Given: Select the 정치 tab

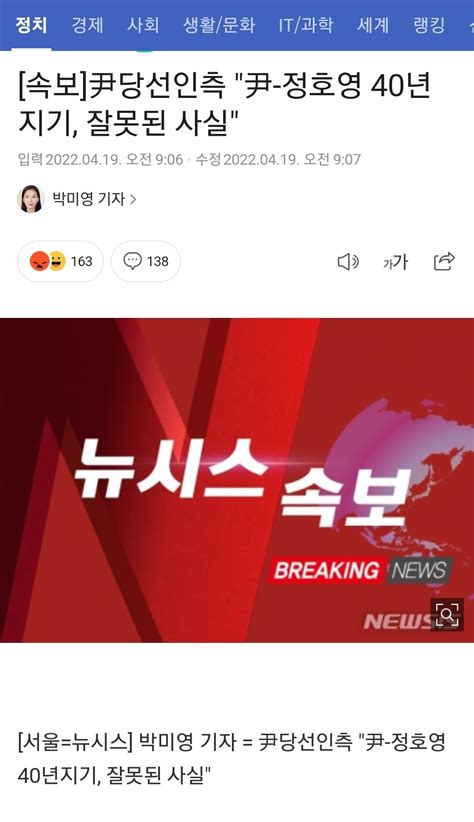Looking at the screenshot, I should coord(31,25).
